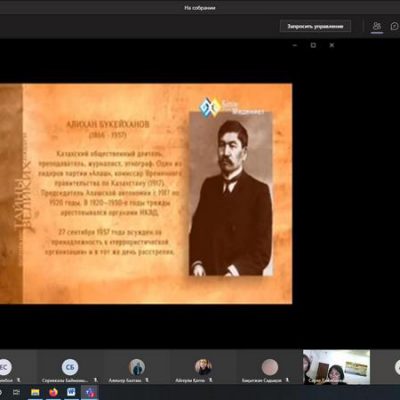Image resolution: width=400 pixels, height=400 pixels.
Task: Select the СБ participant avatar
Action: 70,367
